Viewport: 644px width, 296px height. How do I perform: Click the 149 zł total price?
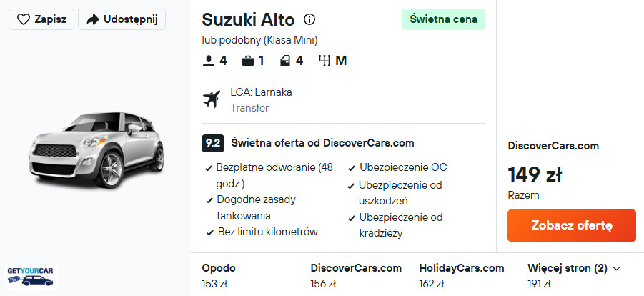(535, 174)
